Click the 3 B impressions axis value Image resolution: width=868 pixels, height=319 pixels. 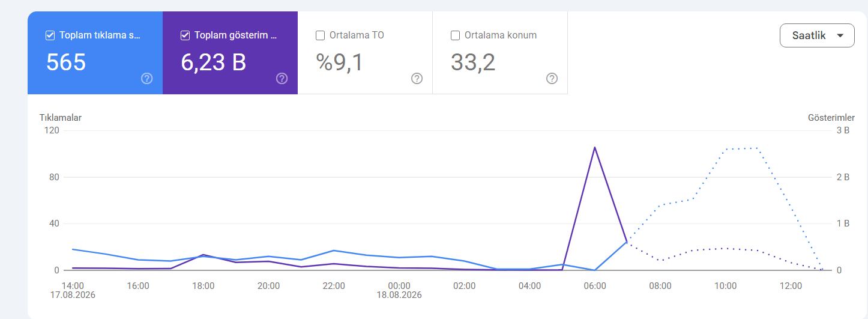[x=843, y=130]
